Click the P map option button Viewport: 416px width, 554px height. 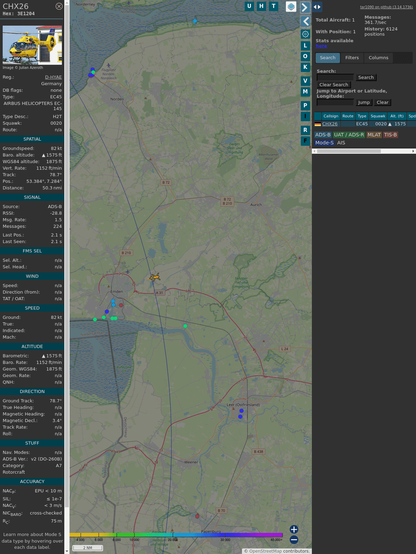305,106
